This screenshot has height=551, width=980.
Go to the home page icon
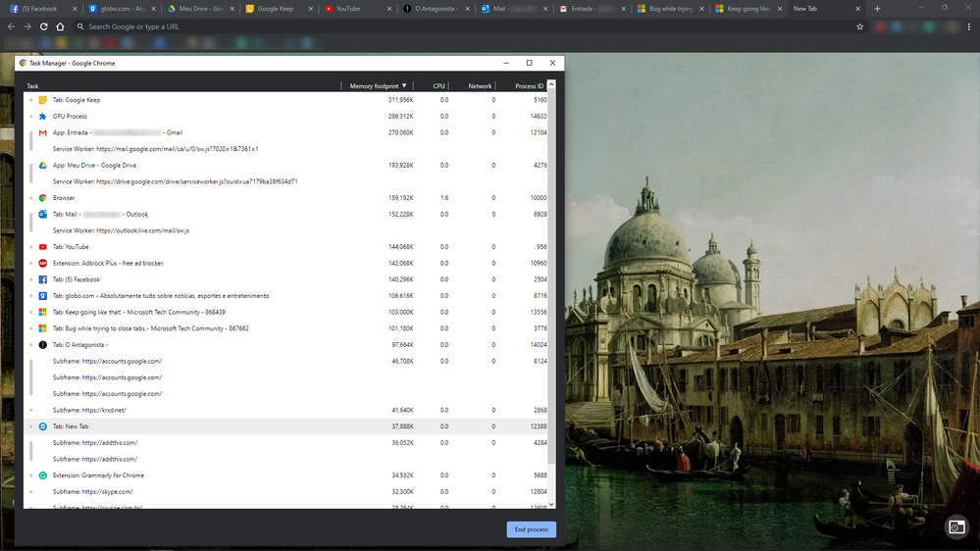pyautogui.click(x=60, y=26)
